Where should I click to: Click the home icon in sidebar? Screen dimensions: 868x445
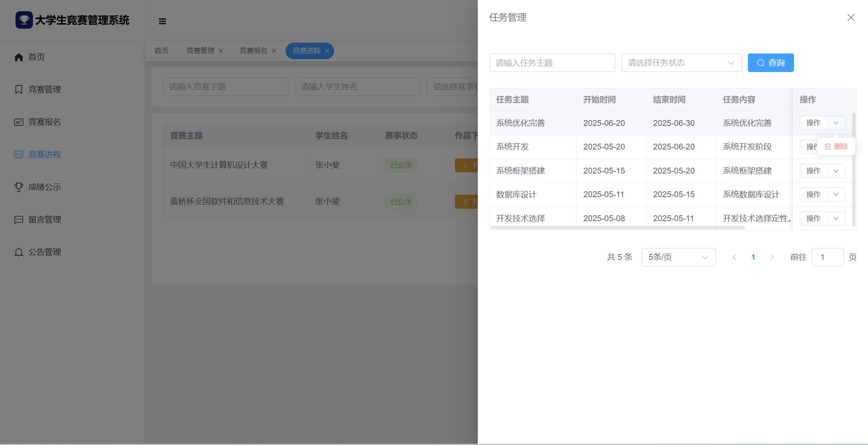[x=19, y=57]
